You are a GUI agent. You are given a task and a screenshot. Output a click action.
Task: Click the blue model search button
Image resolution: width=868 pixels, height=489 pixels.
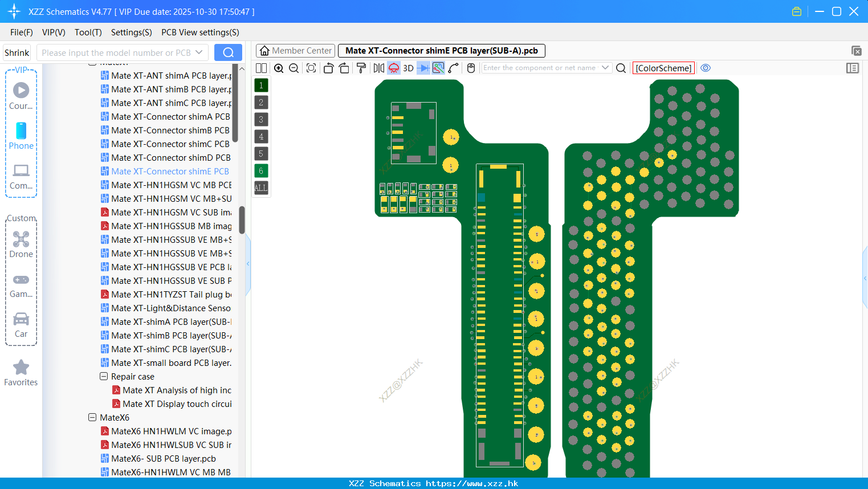pos(228,52)
